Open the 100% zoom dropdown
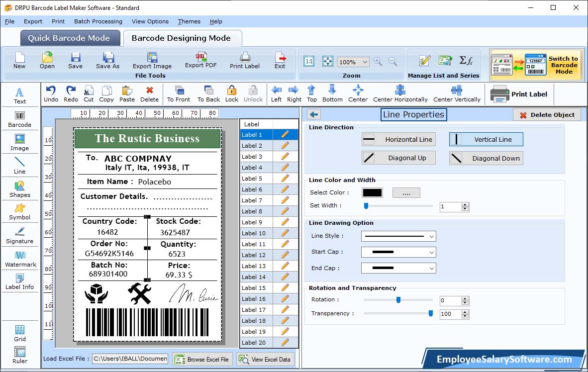Screen dimensions: 588x372 353,62
